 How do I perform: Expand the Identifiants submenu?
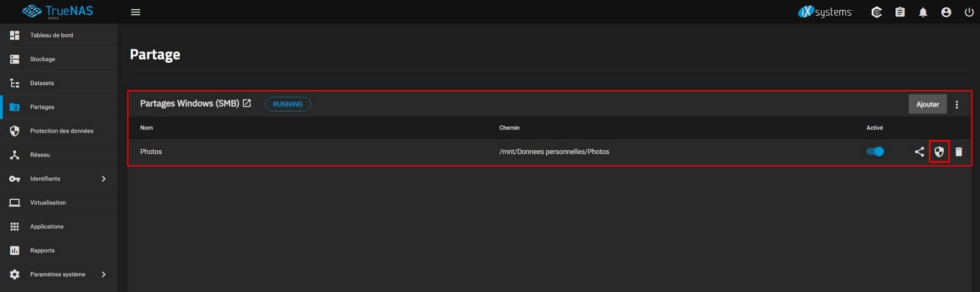[104, 179]
